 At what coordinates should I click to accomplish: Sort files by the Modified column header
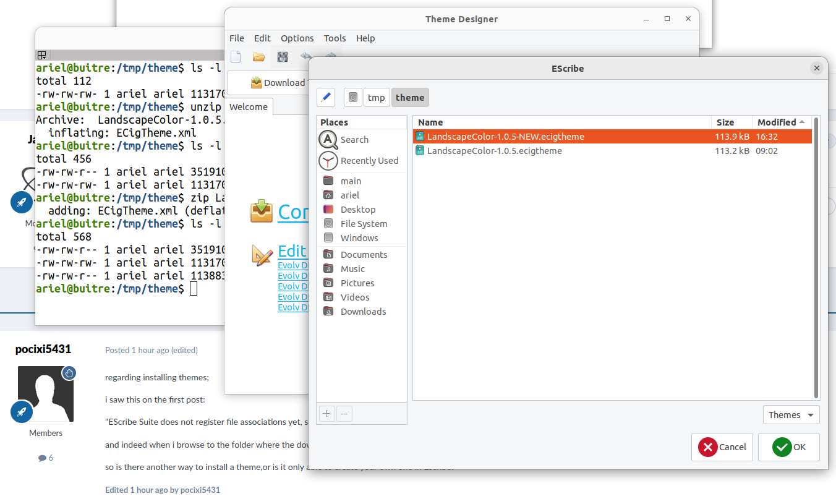[x=780, y=122]
